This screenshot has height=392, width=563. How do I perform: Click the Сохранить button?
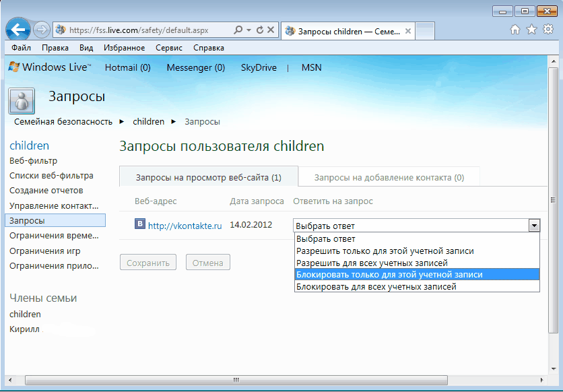pyautogui.click(x=148, y=263)
